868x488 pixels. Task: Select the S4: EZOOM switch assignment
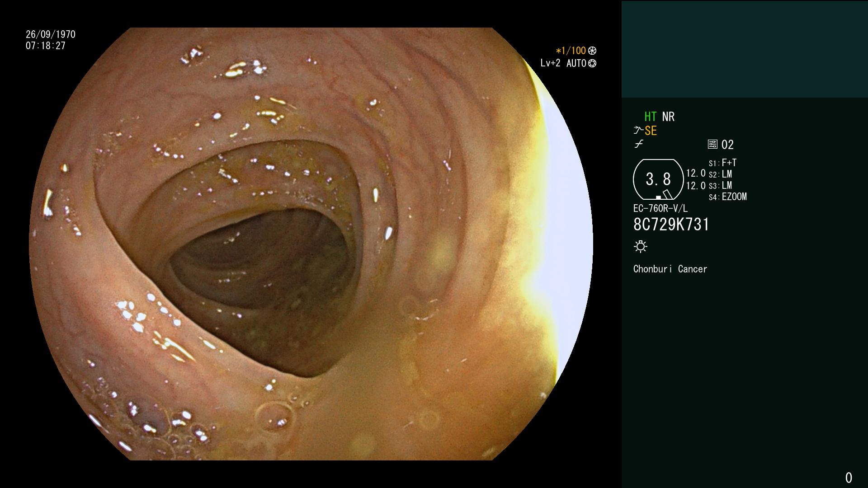point(728,197)
